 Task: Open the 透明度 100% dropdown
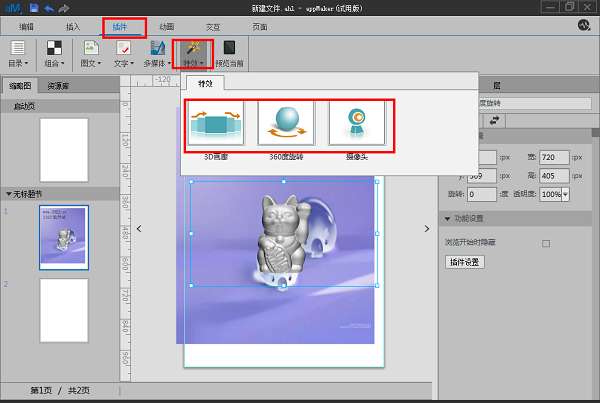click(553, 195)
